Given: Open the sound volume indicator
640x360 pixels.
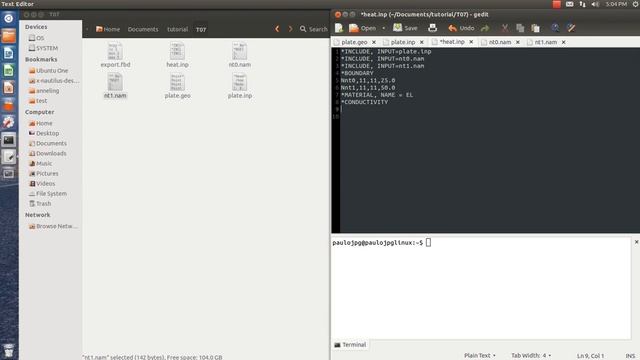Looking at the screenshot, I should coord(596,4).
